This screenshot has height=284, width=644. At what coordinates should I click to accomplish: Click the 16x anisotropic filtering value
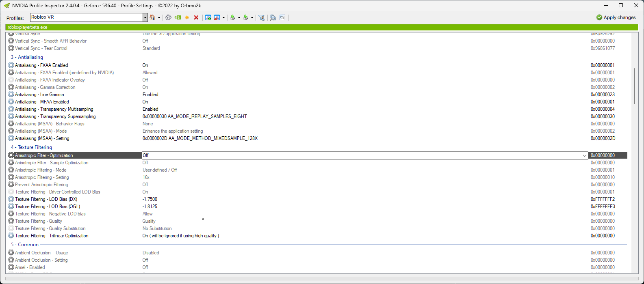[146, 177]
